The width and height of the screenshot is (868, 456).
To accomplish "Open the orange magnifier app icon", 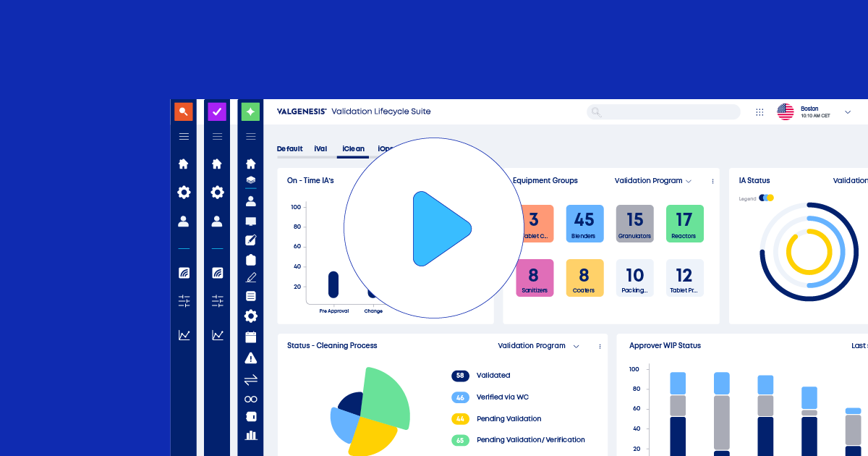I will tap(184, 111).
